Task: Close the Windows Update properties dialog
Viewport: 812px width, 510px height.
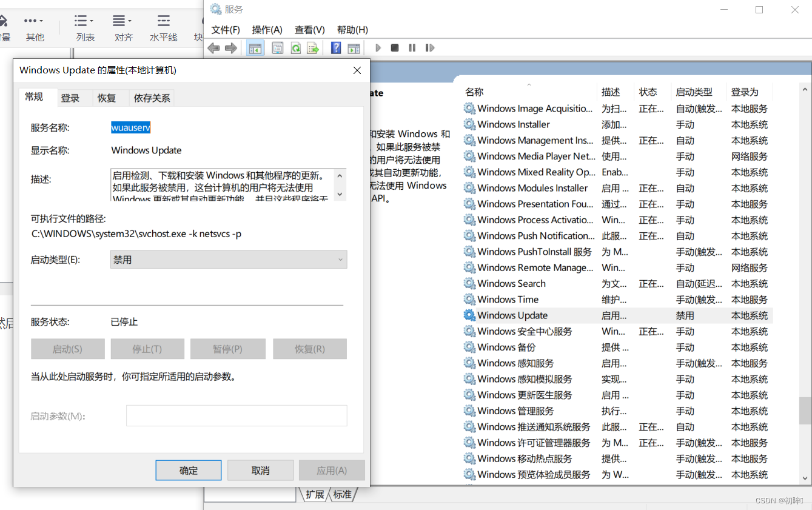Action: coord(357,70)
